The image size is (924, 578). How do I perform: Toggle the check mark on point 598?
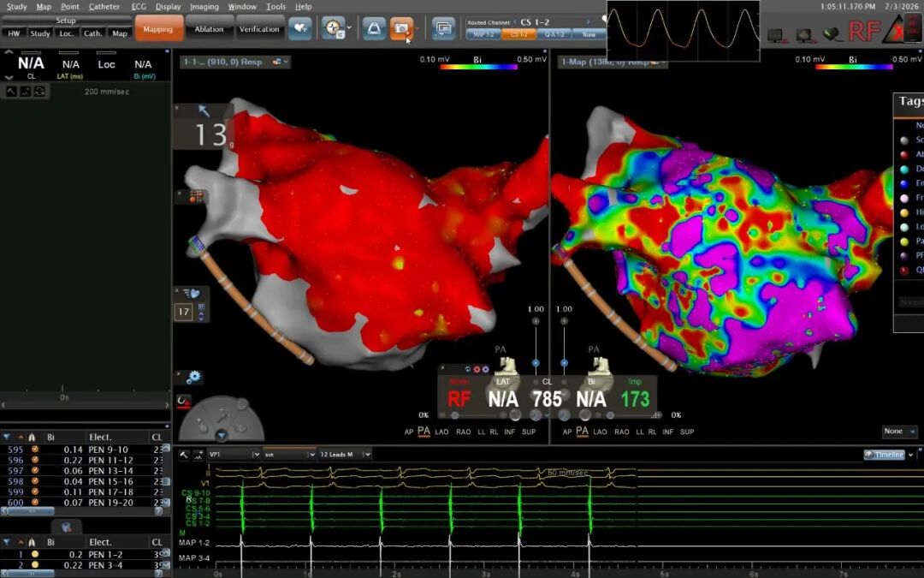pyautogui.click(x=35, y=481)
